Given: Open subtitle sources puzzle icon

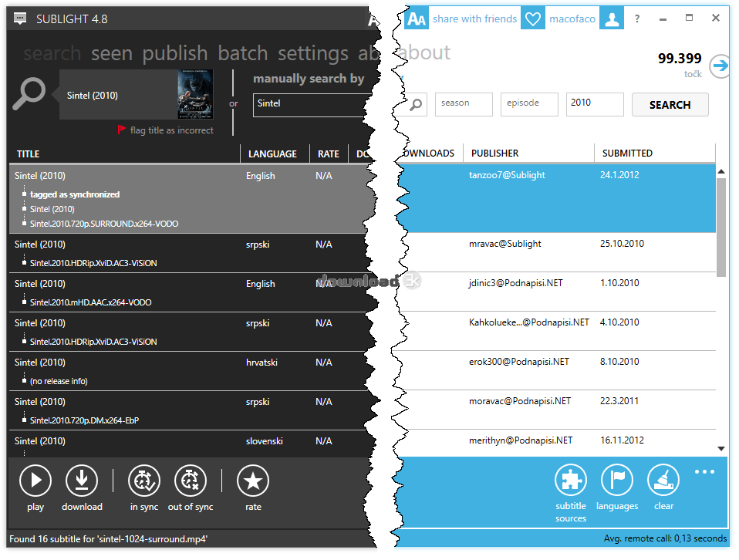Looking at the screenshot, I should pyautogui.click(x=571, y=481).
